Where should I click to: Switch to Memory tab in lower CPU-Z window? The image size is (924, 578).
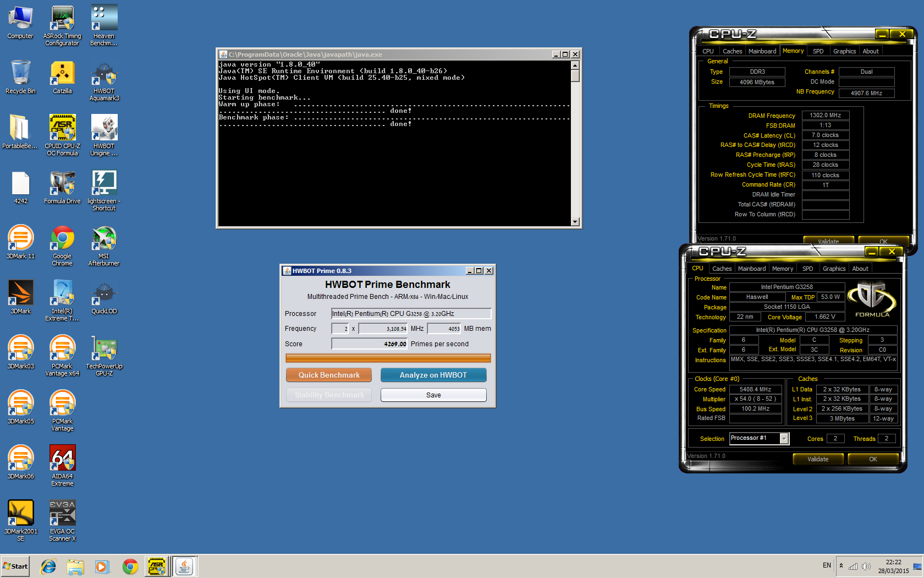click(x=783, y=269)
